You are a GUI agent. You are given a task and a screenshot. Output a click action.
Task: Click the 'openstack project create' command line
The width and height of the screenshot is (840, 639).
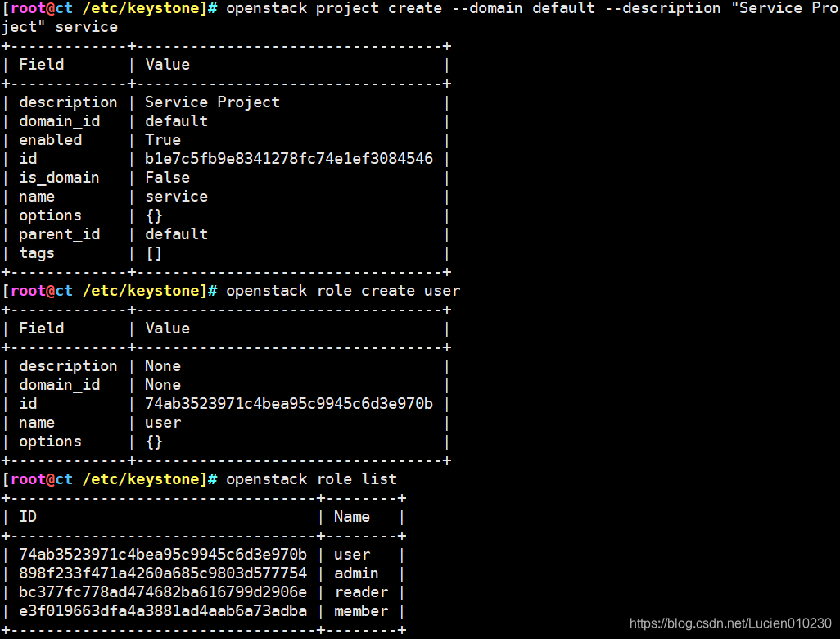[420, 17]
